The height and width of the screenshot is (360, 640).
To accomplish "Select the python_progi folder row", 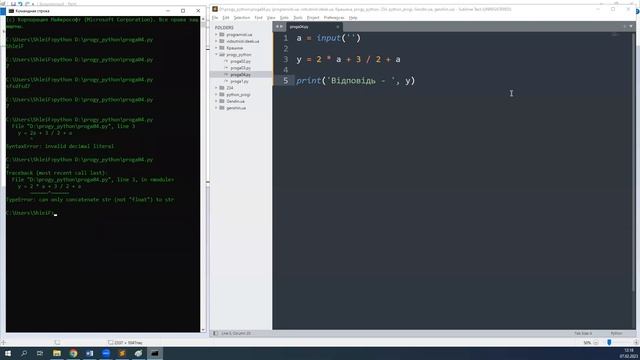I will tap(241, 94).
